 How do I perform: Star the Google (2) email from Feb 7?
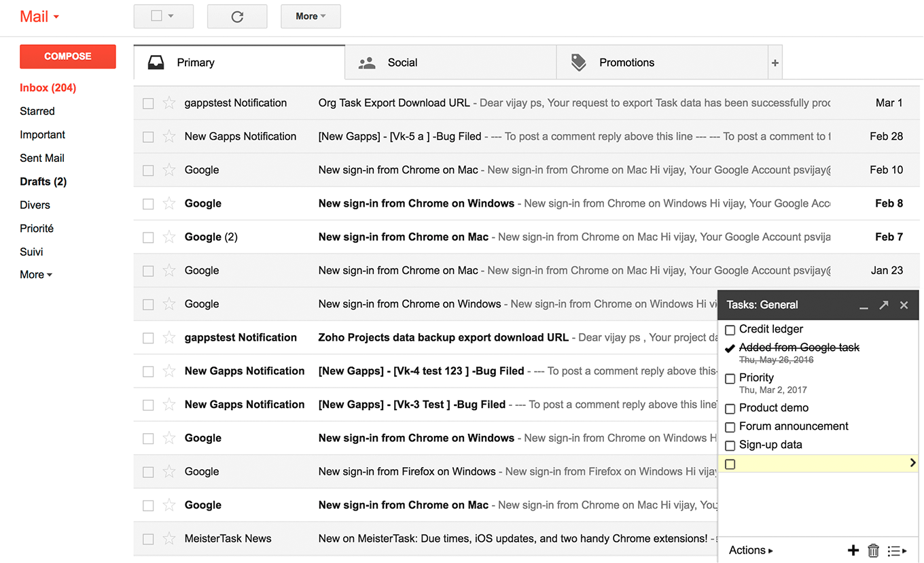[169, 237]
